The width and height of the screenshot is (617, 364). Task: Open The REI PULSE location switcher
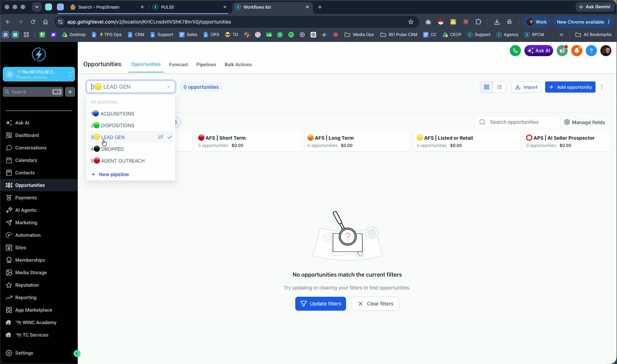[39, 74]
